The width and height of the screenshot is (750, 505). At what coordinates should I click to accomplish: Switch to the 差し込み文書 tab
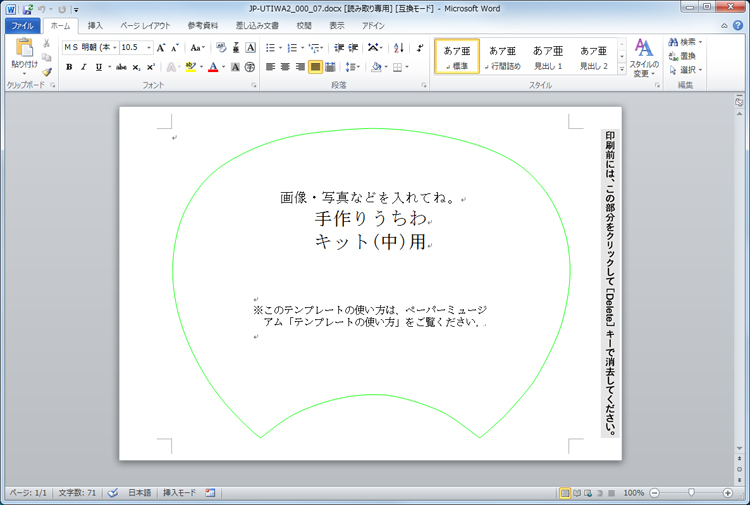(x=257, y=25)
